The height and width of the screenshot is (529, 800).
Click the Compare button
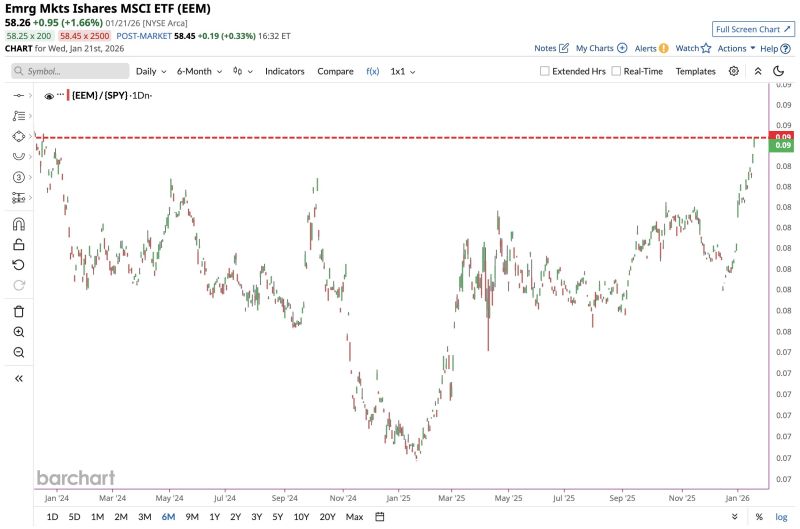[335, 71]
